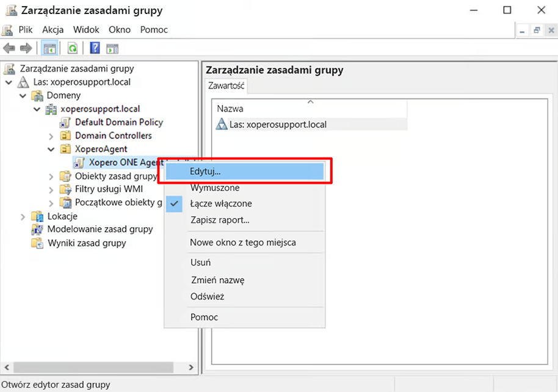Image resolution: width=558 pixels, height=392 pixels.
Task: Click the Forward arrow toolbar icon
Action: (26, 48)
